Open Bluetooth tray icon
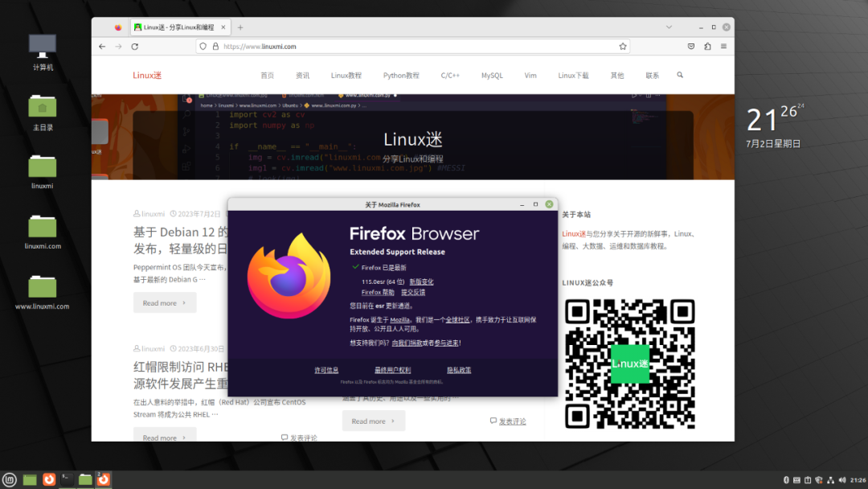The height and width of the screenshot is (489, 868). (786, 480)
